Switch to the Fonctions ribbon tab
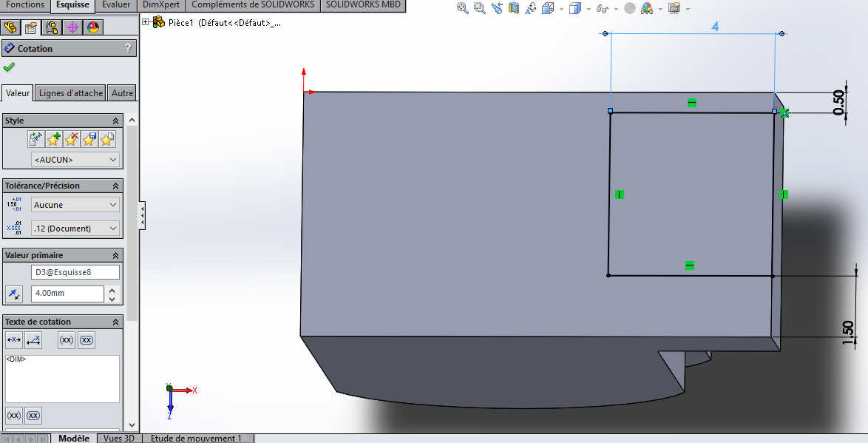 point(25,5)
